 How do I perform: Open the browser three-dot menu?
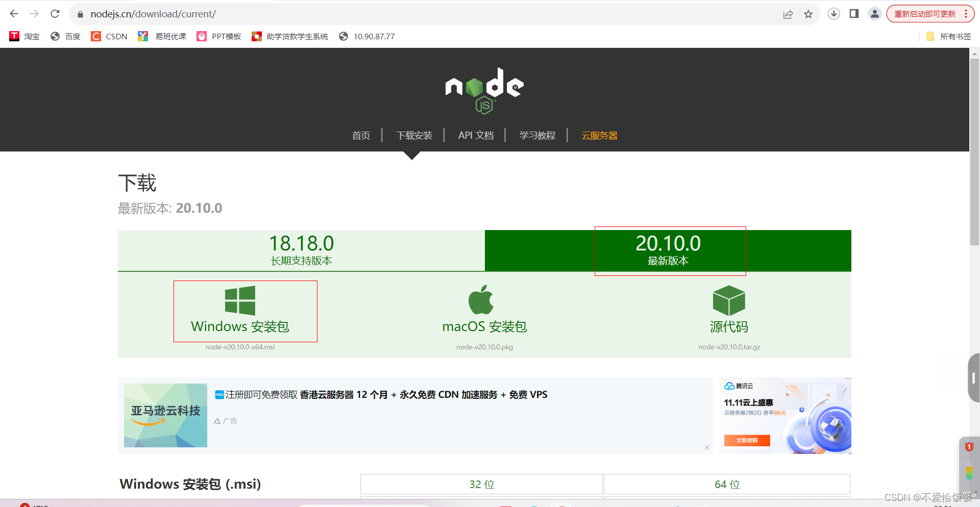pyautogui.click(x=966, y=14)
